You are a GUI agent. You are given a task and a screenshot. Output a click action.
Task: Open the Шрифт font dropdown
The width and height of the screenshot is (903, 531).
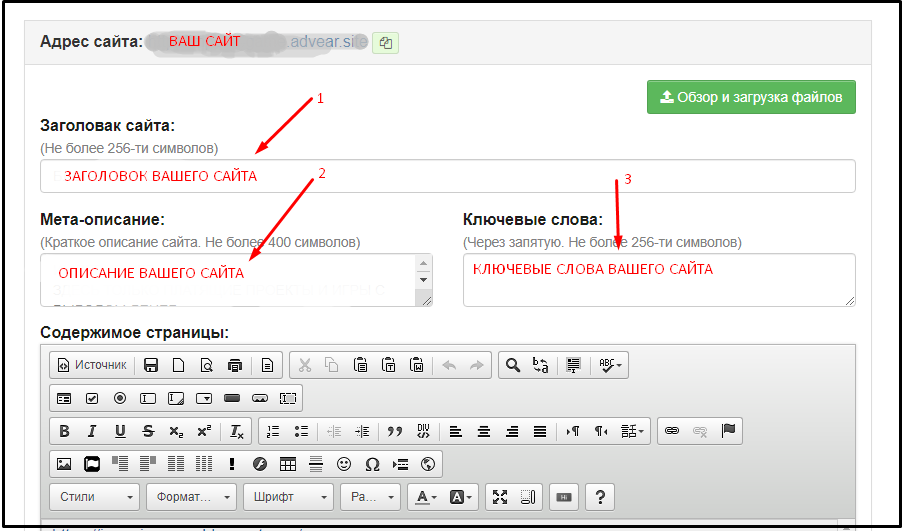[288, 497]
